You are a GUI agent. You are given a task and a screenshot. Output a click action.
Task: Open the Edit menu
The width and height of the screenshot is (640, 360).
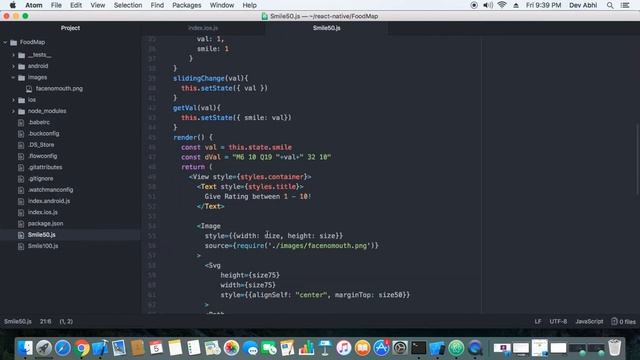click(76, 5)
